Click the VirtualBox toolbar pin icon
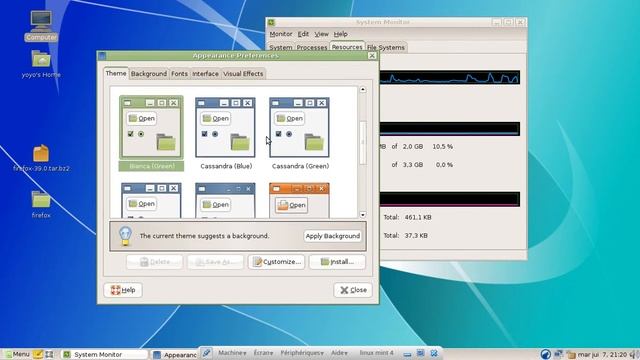Viewport: 640px width, 360px height. pyautogui.click(x=207, y=353)
